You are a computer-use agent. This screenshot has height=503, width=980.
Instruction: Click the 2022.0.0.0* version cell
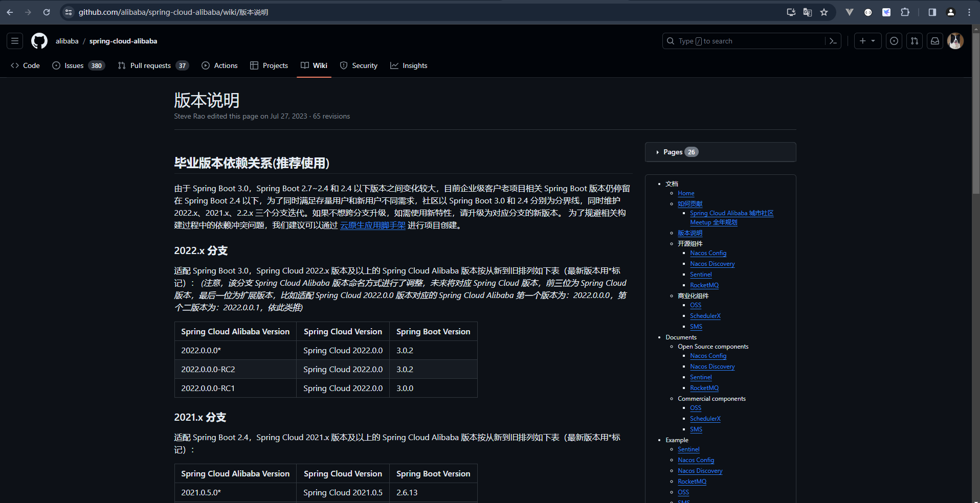click(x=235, y=351)
